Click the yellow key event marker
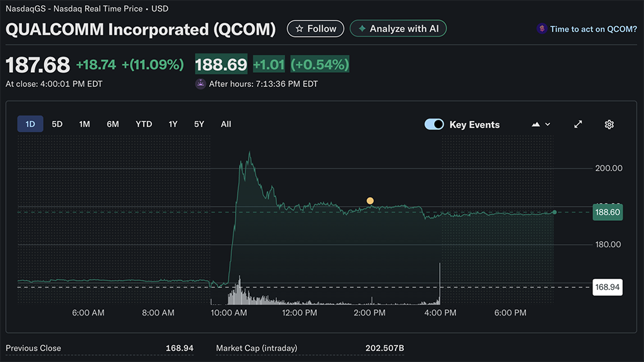The width and height of the screenshot is (644, 362). [x=370, y=201]
